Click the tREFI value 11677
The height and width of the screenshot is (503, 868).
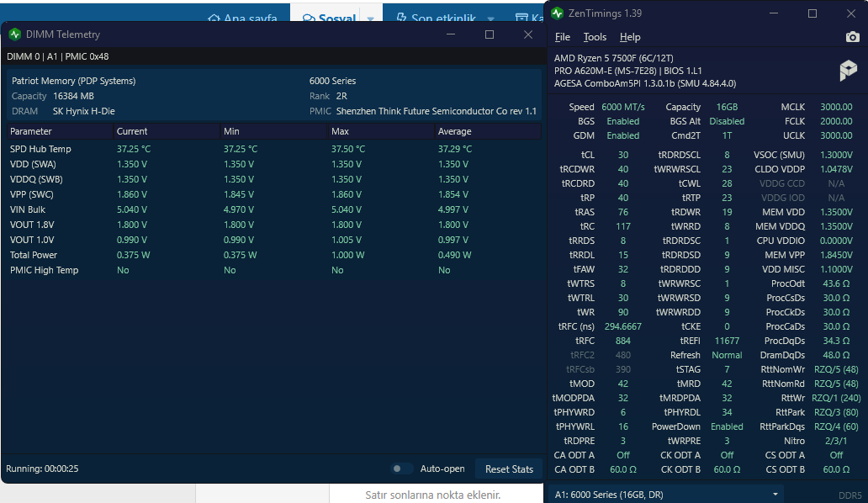click(x=727, y=341)
